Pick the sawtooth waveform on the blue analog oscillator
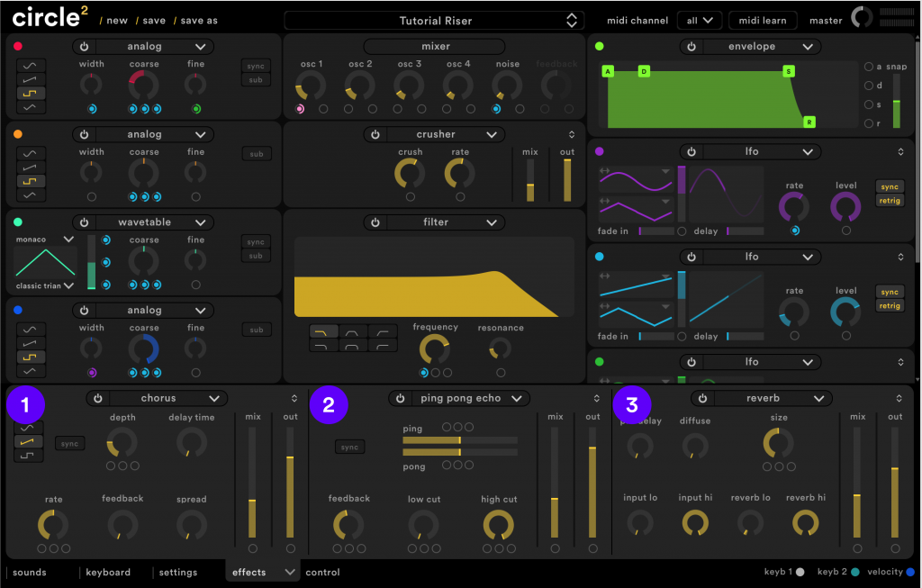922x588 pixels. coord(30,343)
